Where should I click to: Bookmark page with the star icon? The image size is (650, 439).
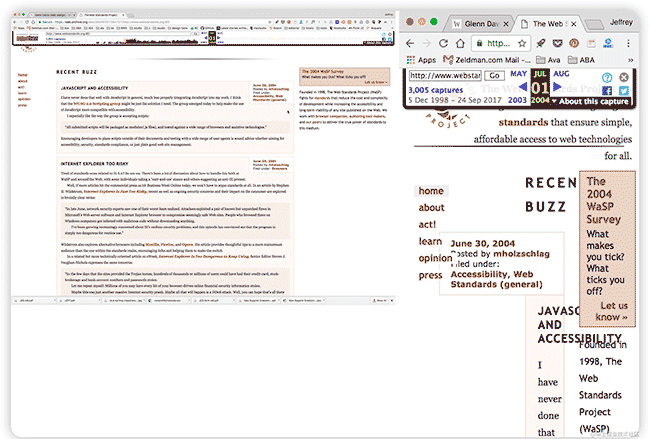(521, 44)
